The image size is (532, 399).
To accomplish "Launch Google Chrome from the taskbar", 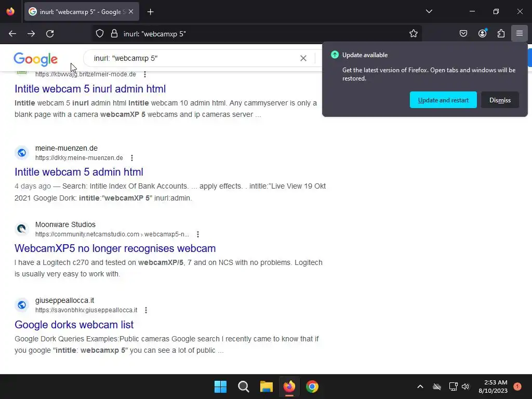I will pyautogui.click(x=312, y=387).
